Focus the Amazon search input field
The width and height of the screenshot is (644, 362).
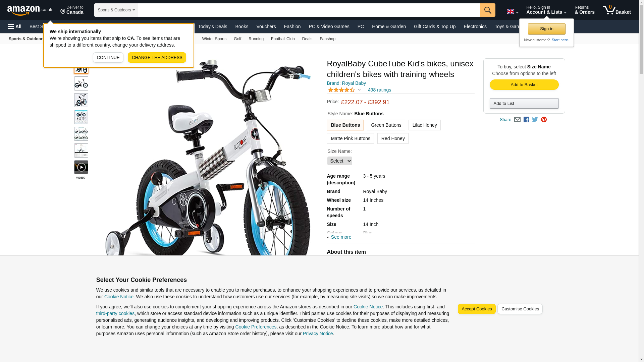click(x=309, y=10)
